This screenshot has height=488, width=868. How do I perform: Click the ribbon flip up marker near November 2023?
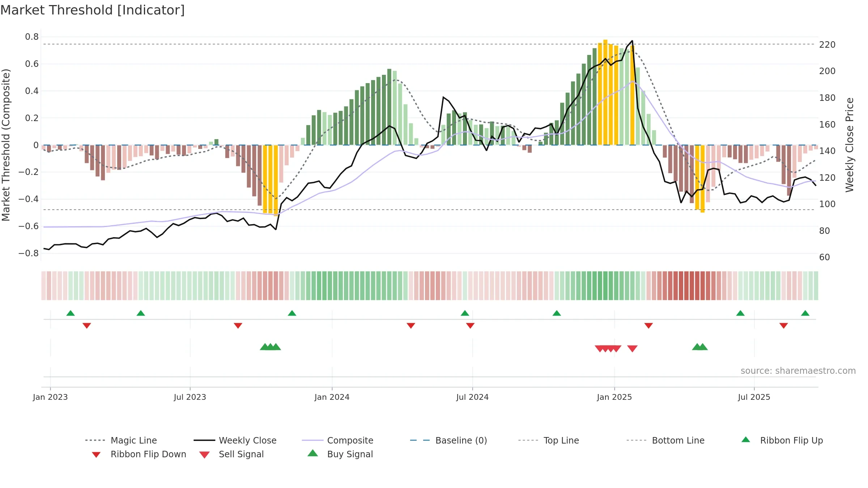pos(292,313)
